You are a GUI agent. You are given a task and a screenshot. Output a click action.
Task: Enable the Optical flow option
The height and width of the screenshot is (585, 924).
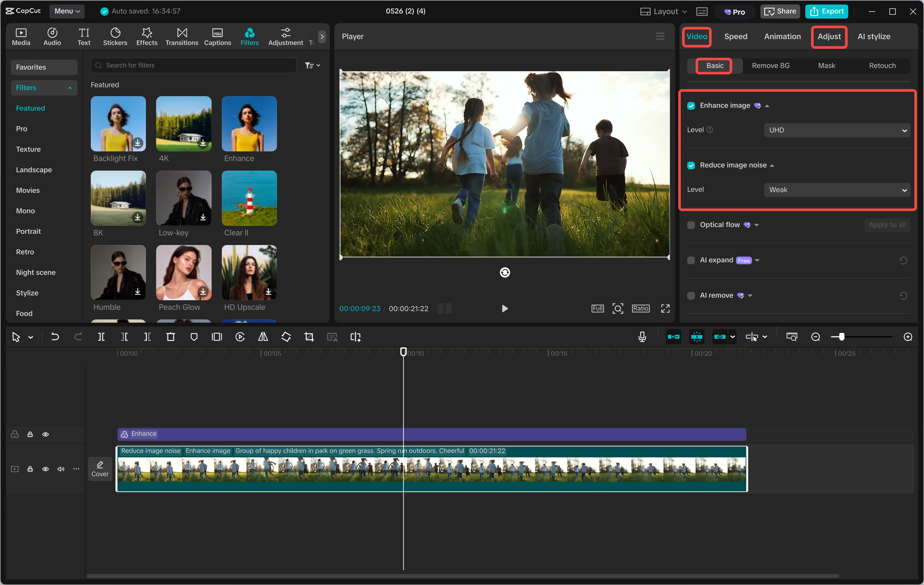(x=691, y=225)
